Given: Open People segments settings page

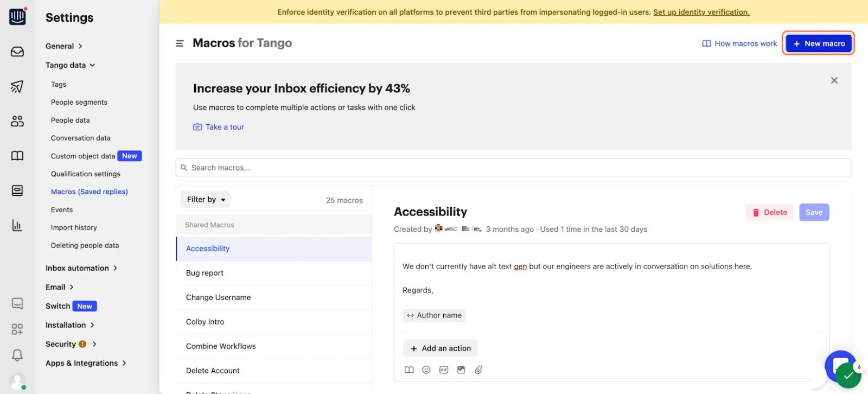Looking at the screenshot, I should [79, 102].
